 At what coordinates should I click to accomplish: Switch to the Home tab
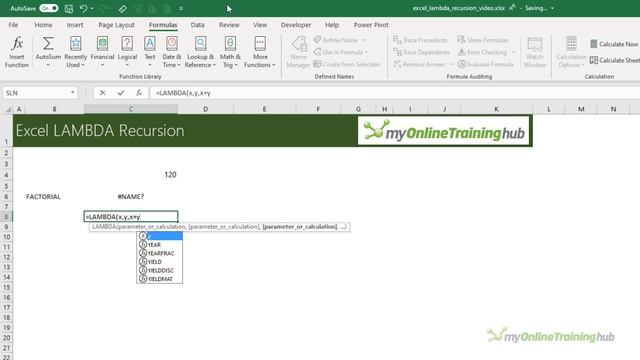(x=43, y=25)
